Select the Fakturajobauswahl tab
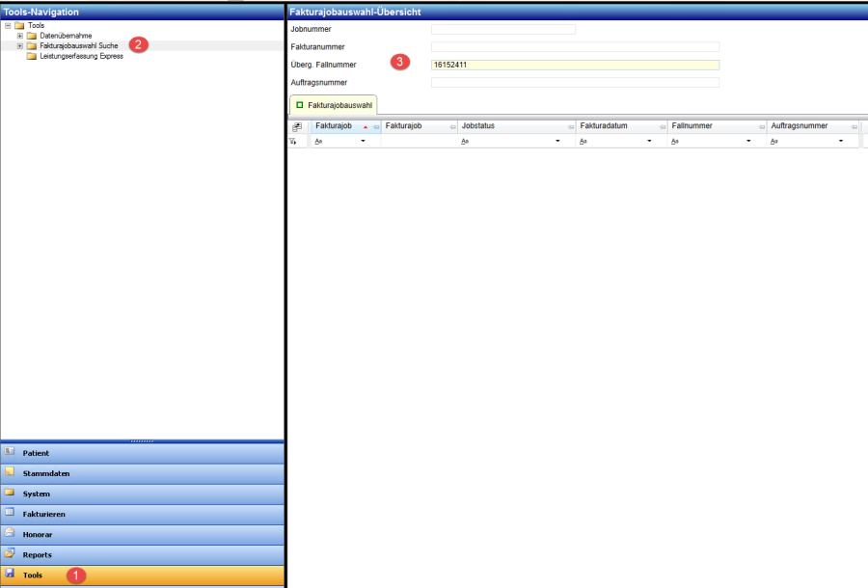 point(334,105)
